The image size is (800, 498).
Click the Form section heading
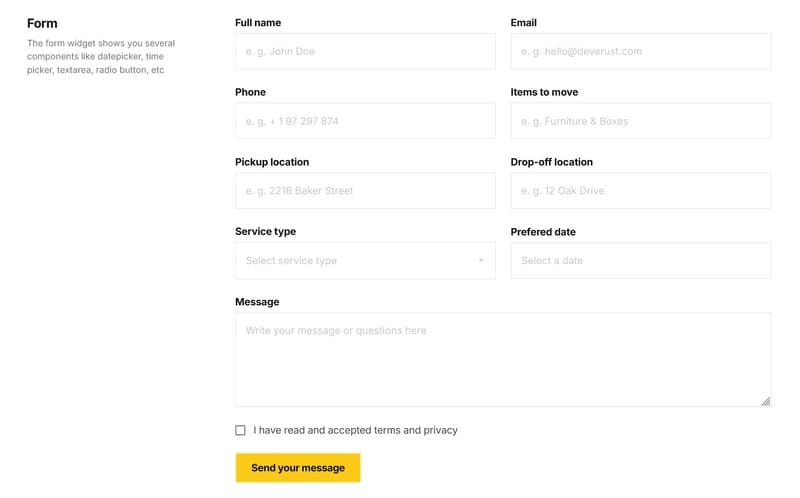point(42,23)
